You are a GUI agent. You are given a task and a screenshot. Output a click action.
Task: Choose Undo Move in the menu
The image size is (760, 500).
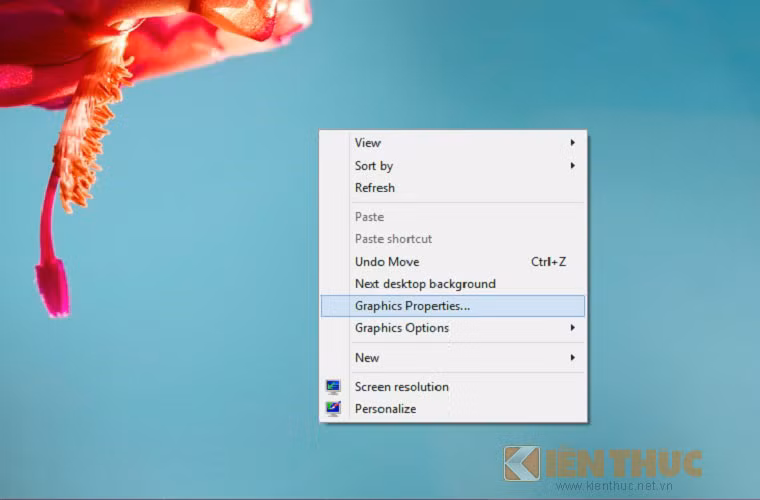453,262
